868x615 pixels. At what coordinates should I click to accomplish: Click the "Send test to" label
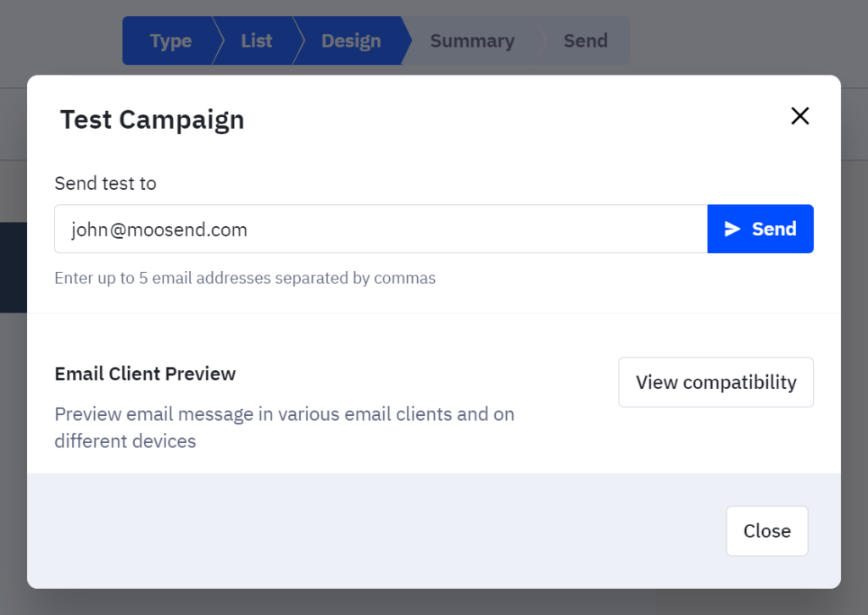[x=105, y=183]
